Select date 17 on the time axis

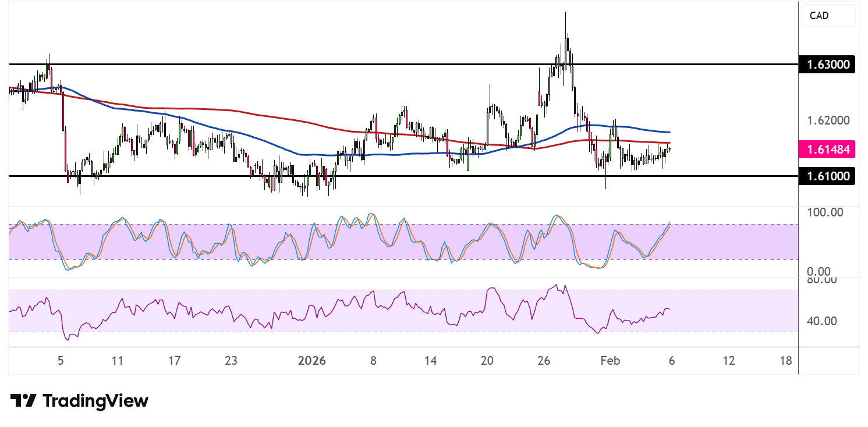(x=174, y=361)
